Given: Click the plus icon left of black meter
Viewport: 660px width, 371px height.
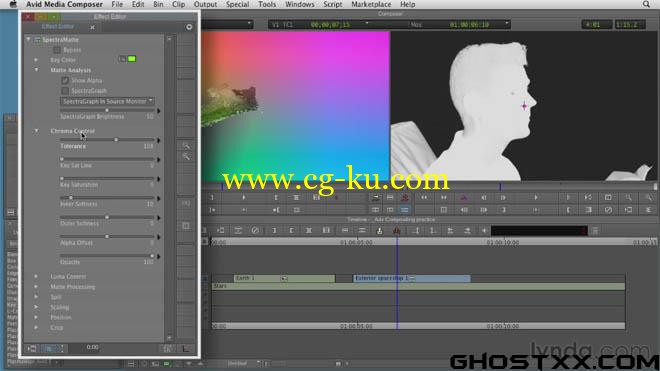Looking at the screenshot, I should (x=484, y=230).
